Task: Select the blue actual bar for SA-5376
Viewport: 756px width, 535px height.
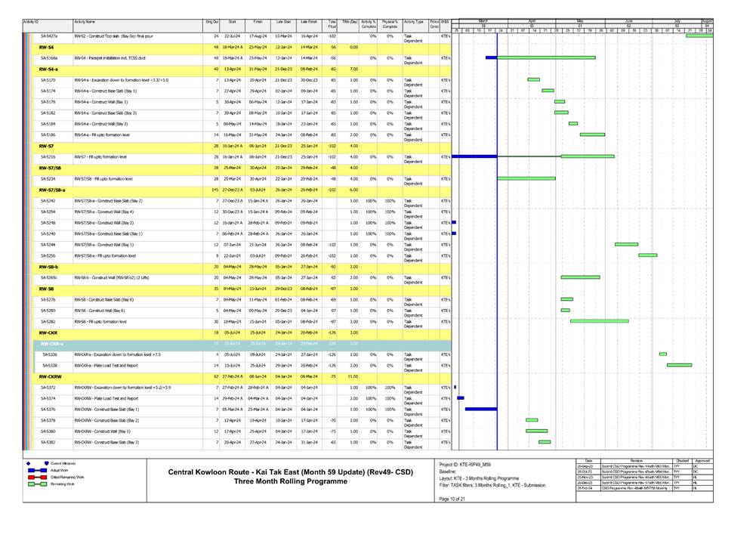Action: (x=481, y=409)
